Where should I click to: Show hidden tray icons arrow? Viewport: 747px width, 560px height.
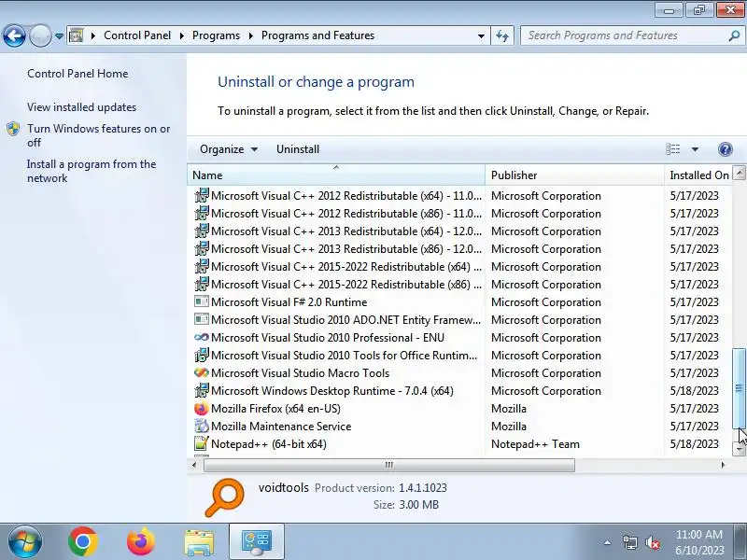608,542
